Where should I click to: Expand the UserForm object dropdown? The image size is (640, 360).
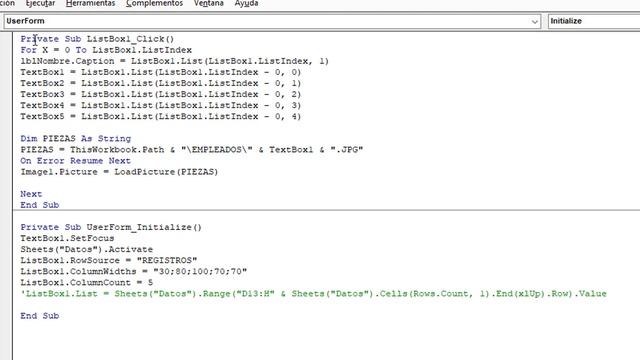(x=534, y=22)
